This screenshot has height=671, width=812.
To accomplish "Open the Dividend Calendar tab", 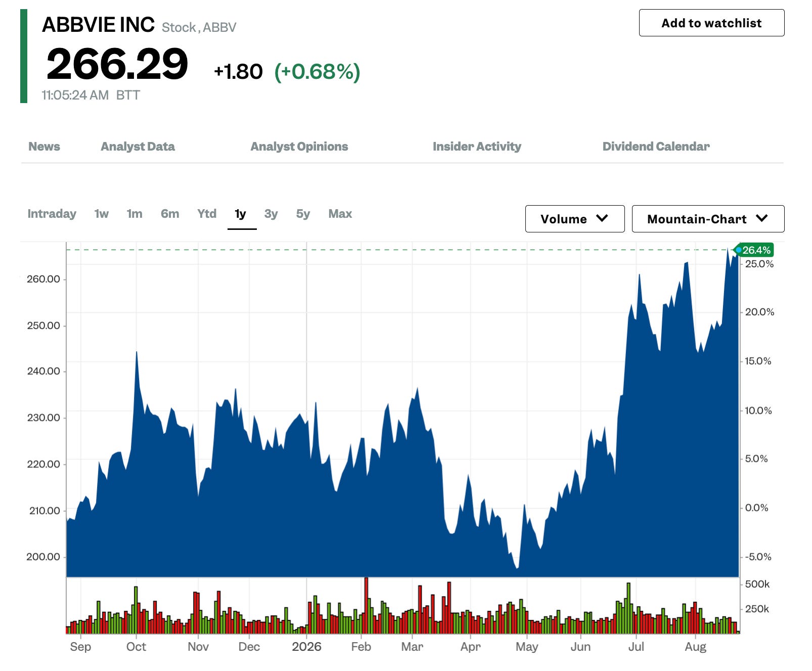I will click(656, 147).
